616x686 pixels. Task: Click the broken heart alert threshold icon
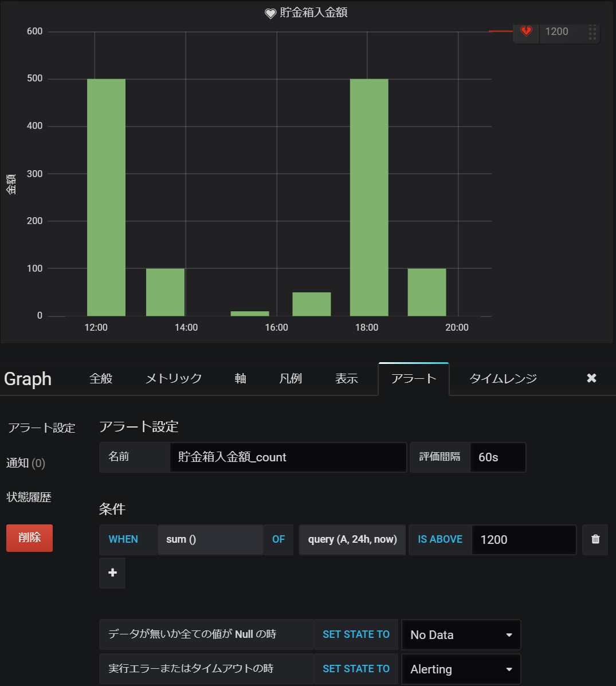pos(526,31)
